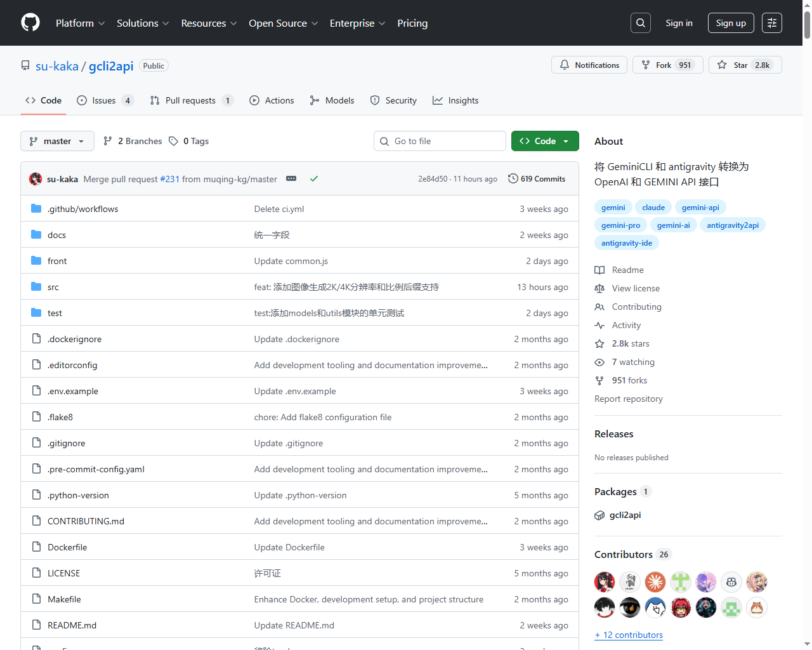The image size is (812, 650).
Task: View commit history via the clock icon
Action: (x=513, y=178)
